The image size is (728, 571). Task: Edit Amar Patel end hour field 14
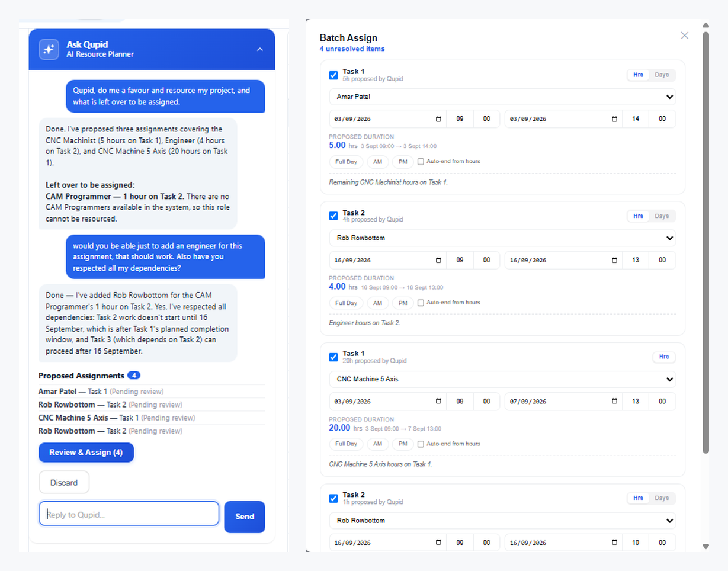coord(636,119)
